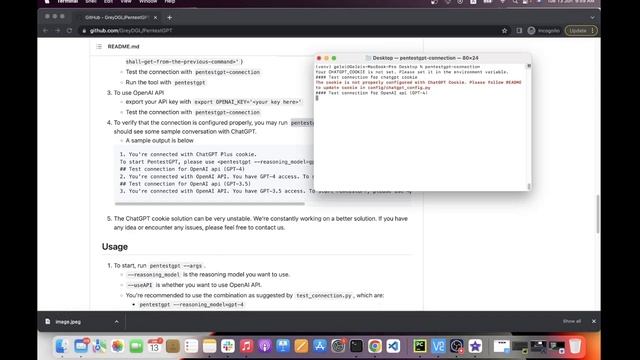The image size is (640, 360).
Task: Open Pages from the dock
Action: click(x=301, y=346)
